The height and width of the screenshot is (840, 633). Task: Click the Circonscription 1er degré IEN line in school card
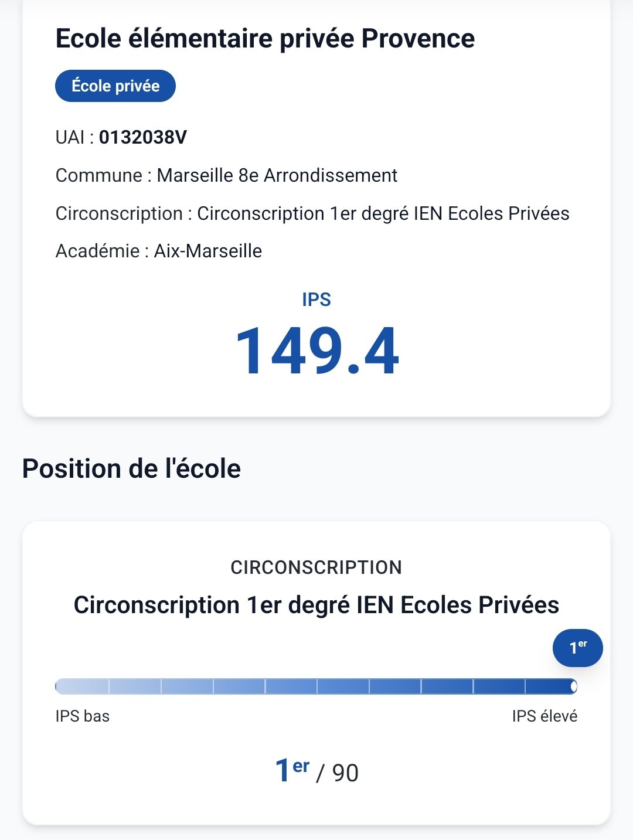point(312,213)
